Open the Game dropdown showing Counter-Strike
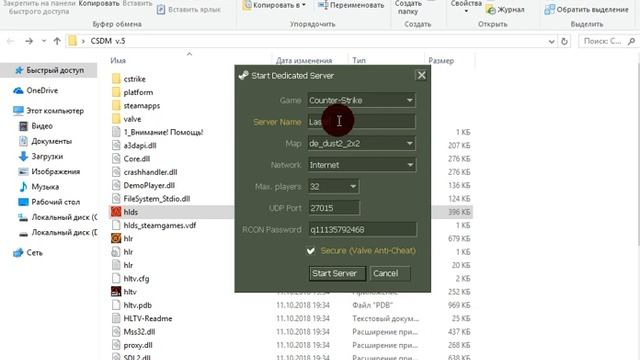Image resolution: width=640 pixels, height=360 pixels. (x=361, y=100)
